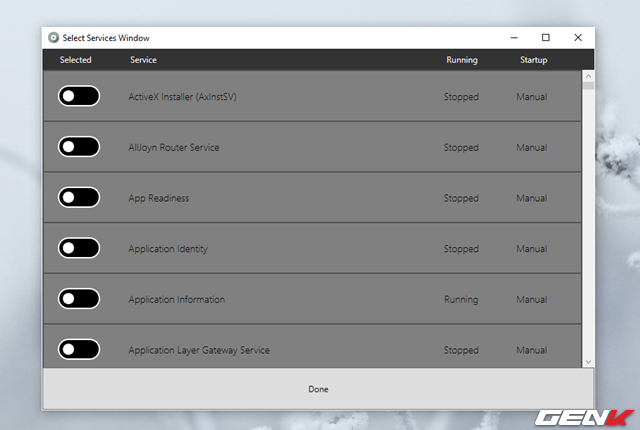Image resolution: width=640 pixels, height=430 pixels.
Task: Click the Service column header
Action: tap(143, 60)
